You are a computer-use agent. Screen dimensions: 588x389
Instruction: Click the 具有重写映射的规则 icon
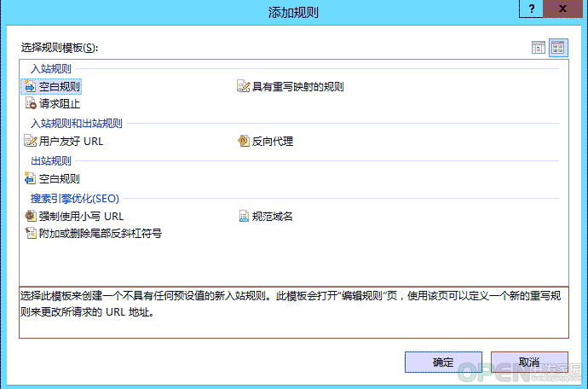pyautogui.click(x=244, y=86)
